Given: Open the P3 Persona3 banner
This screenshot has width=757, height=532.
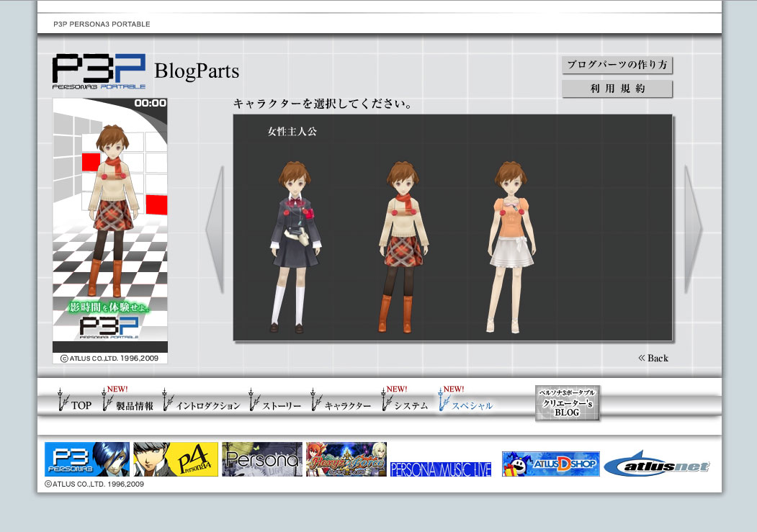Looking at the screenshot, I should pyautogui.click(x=87, y=459).
